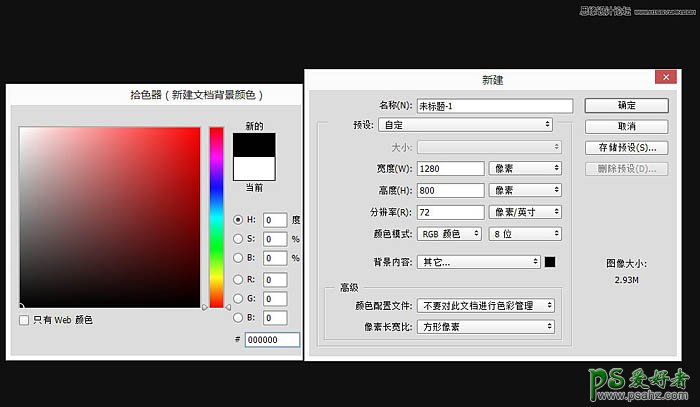Open the 背景内容 dropdown

tap(478, 262)
